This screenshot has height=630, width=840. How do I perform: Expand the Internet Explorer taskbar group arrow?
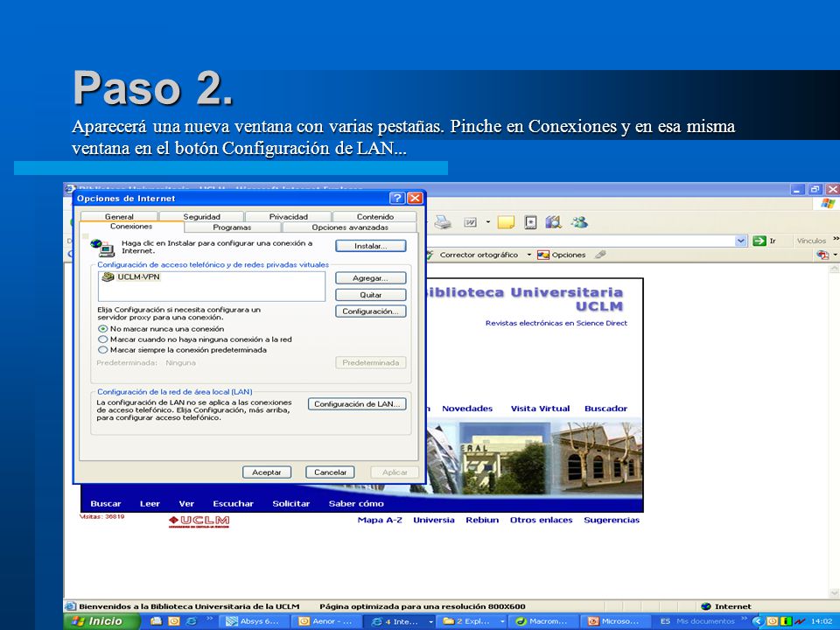click(x=430, y=622)
